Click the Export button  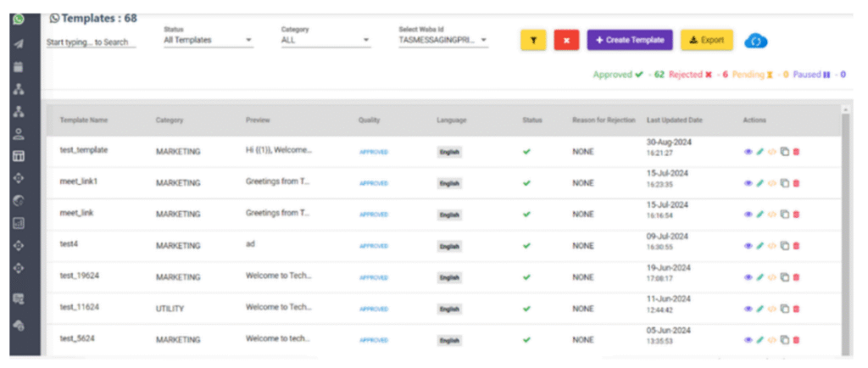pos(706,40)
